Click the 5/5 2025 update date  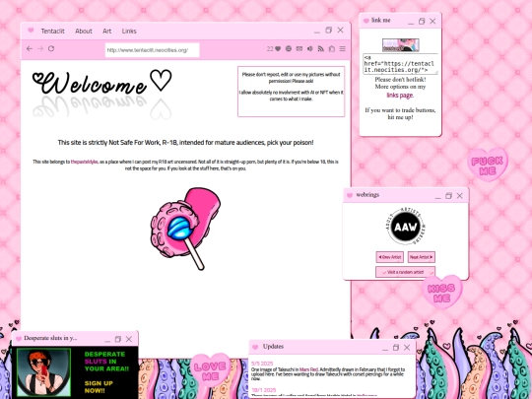[262, 364]
